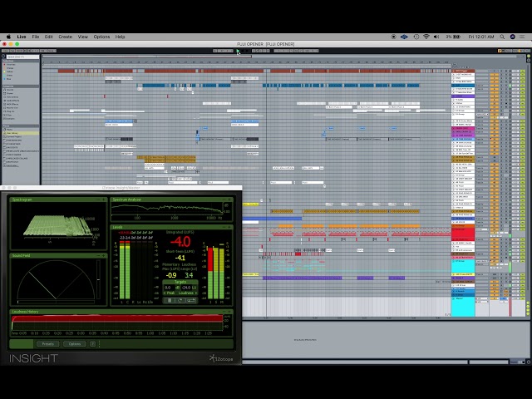Open Spotlight search magnifier in menu bar
The width and height of the screenshot is (532, 399).
[502, 37]
